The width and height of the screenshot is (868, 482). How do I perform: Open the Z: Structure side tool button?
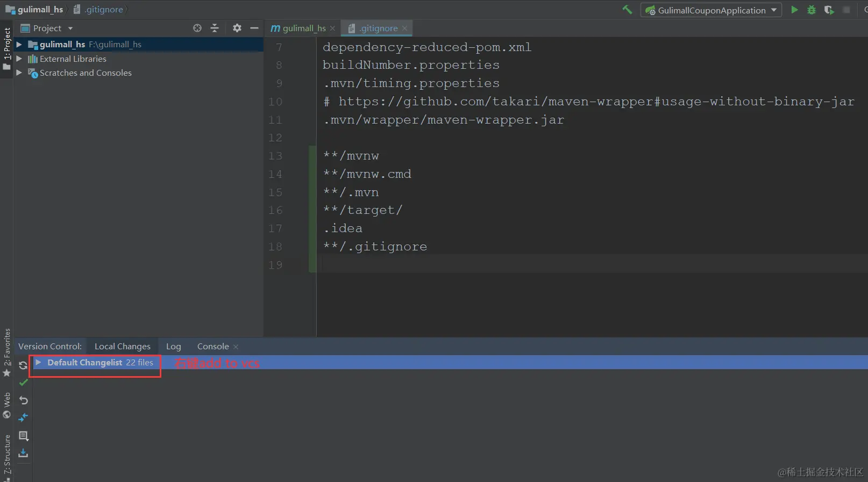tap(6, 457)
